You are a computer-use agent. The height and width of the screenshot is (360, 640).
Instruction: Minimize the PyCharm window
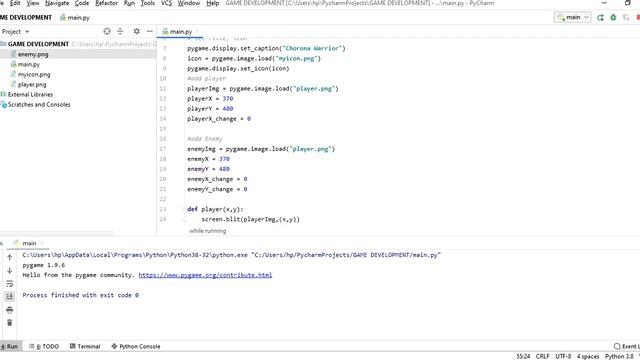pos(604,3)
